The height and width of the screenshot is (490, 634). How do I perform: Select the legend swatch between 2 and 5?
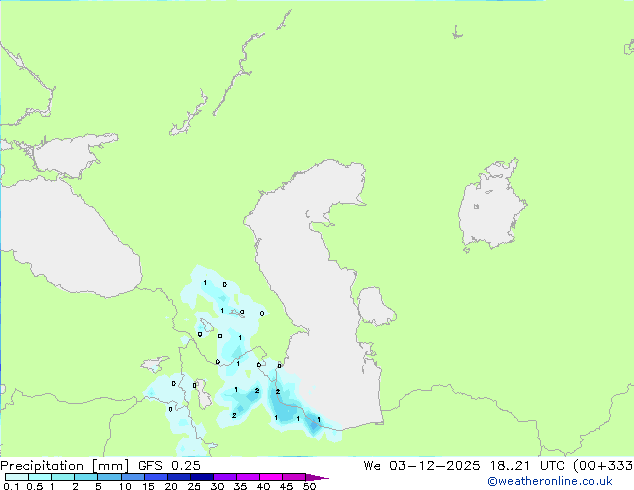[86, 477]
